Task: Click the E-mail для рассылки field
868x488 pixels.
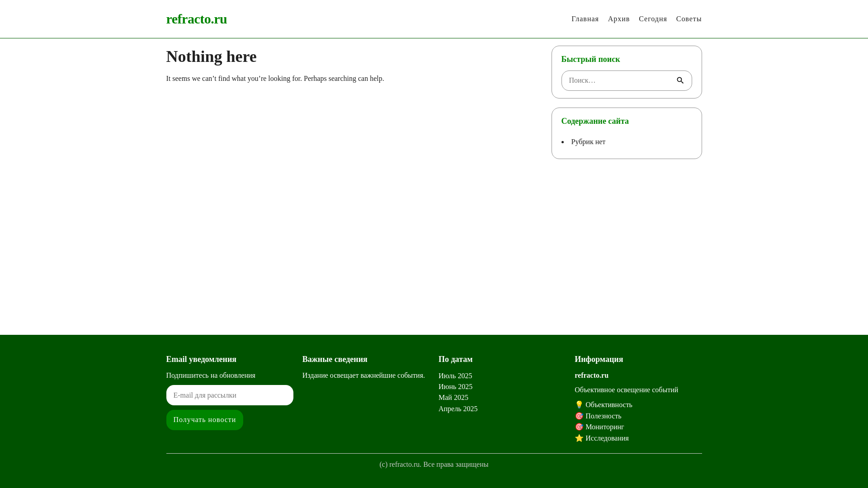Action: coord(230,395)
